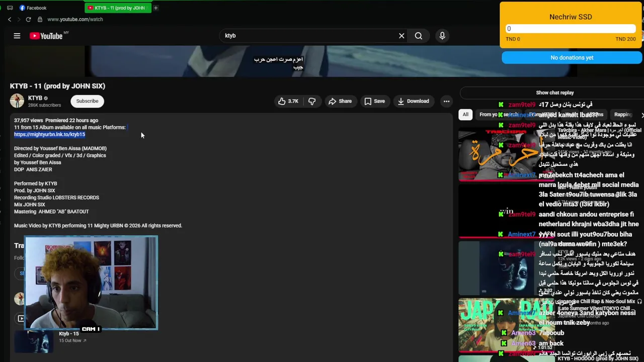
Task: Dislike the video
Action: click(x=312, y=101)
